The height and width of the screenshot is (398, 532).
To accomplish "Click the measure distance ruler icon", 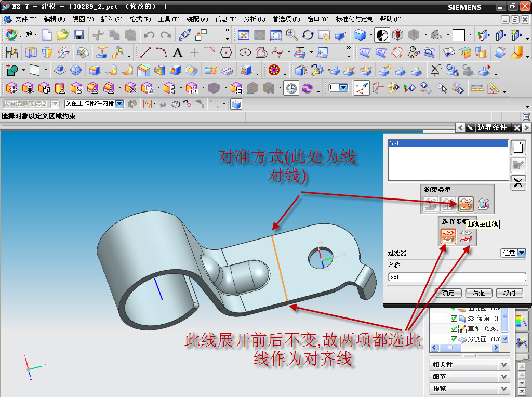I will (x=477, y=88).
